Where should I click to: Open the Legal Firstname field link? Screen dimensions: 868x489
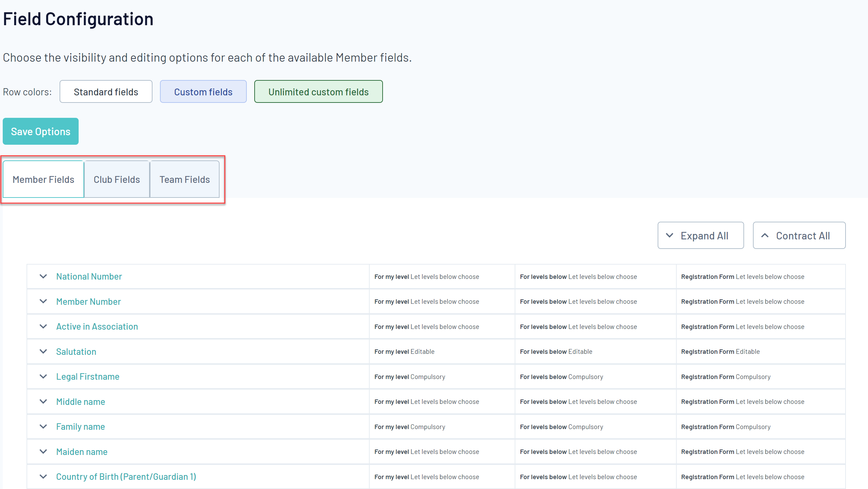click(88, 377)
